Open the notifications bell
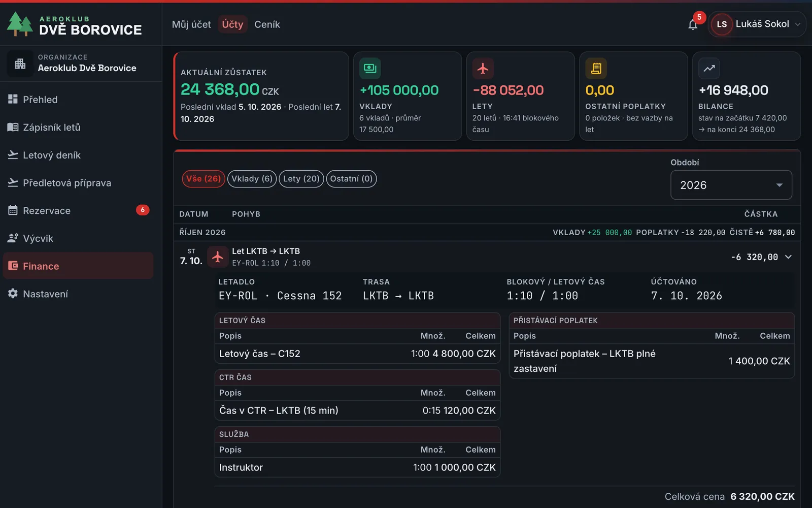Image resolution: width=812 pixels, height=508 pixels. [693, 24]
